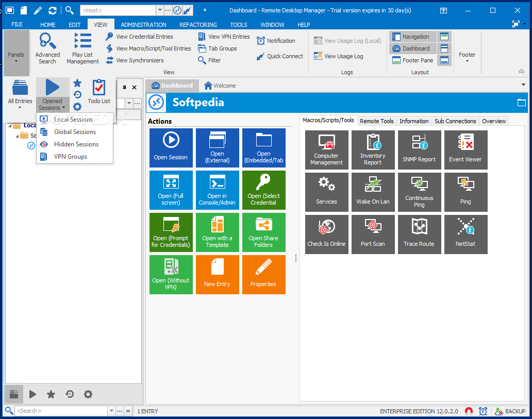The width and height of the screenshot is (532, 419).
Task: Open the FILE menu
Action: point(17,24)
